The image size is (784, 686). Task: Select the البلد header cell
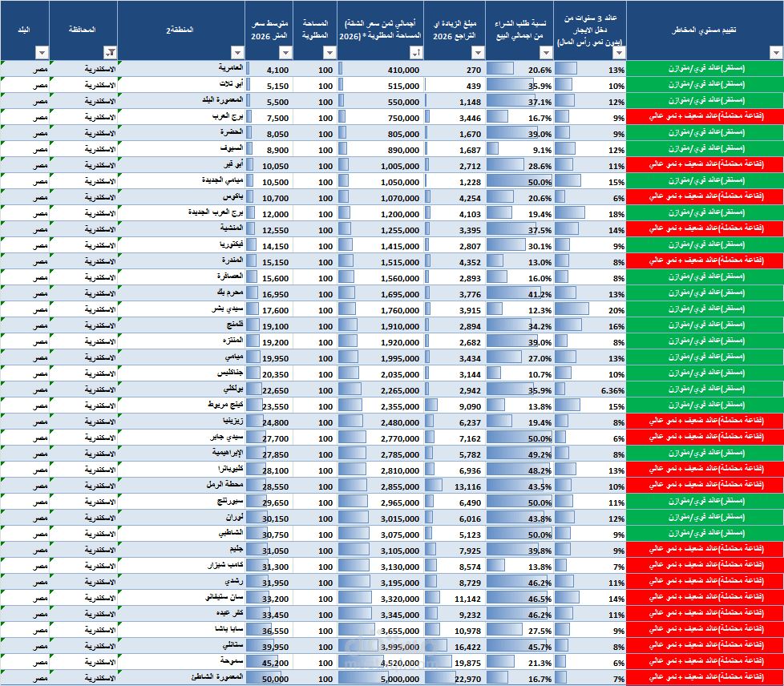click(25, 30)
